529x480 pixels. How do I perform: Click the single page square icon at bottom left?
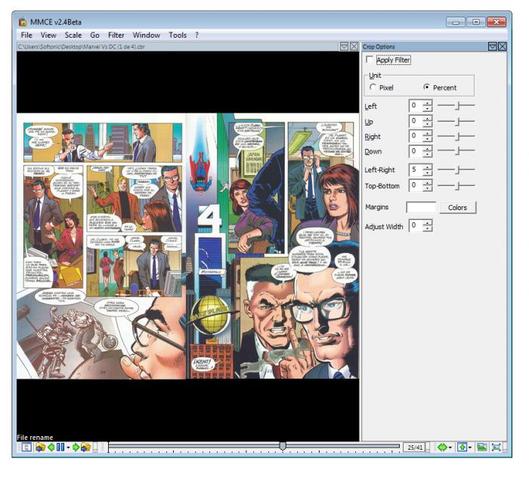point(27,447)
